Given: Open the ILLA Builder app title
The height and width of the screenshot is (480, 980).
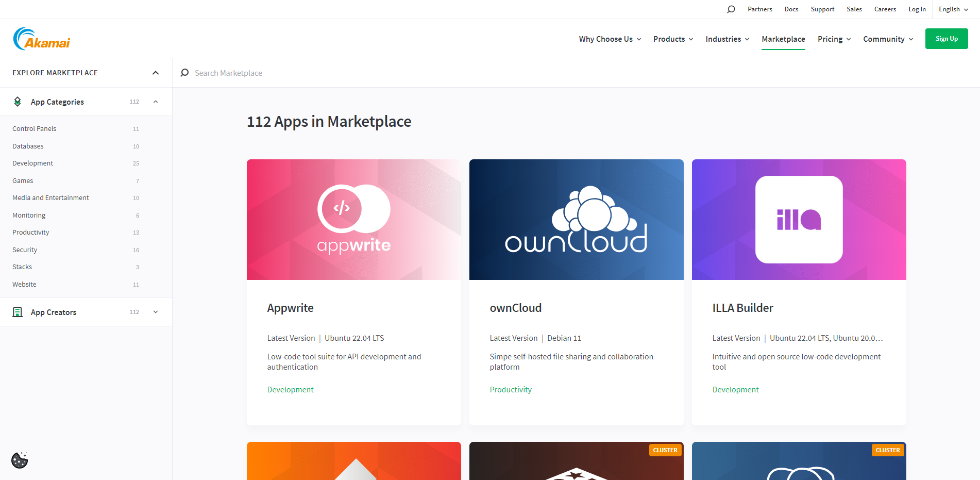Looking at the screenshot, I should click(x=742, y=308).
